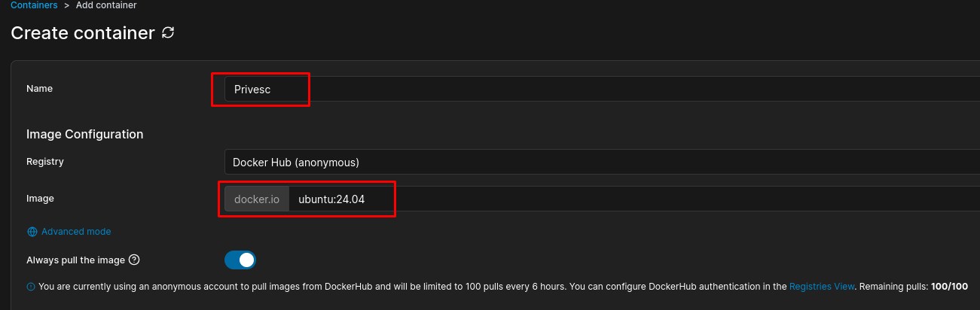980x310 pixels.
Task: Click the info icon before the anonymous account notice
Action: (31, 287)
